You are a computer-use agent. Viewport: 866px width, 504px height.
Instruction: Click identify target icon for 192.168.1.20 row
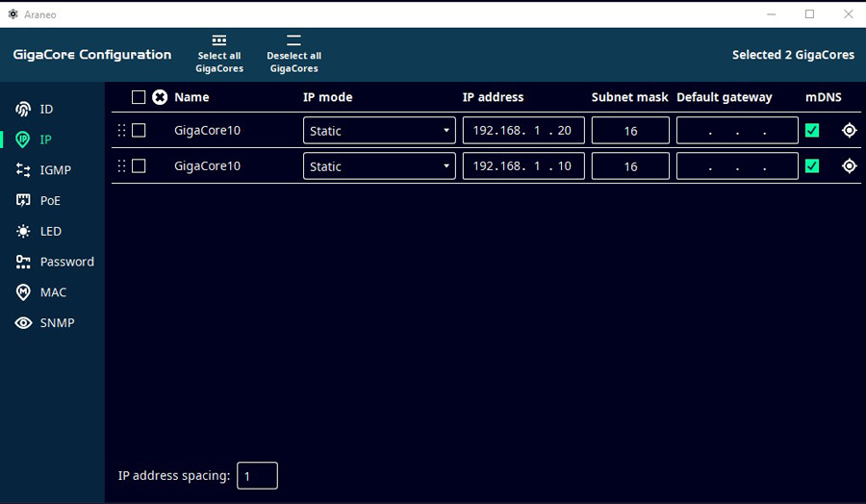tap(849, 130)
